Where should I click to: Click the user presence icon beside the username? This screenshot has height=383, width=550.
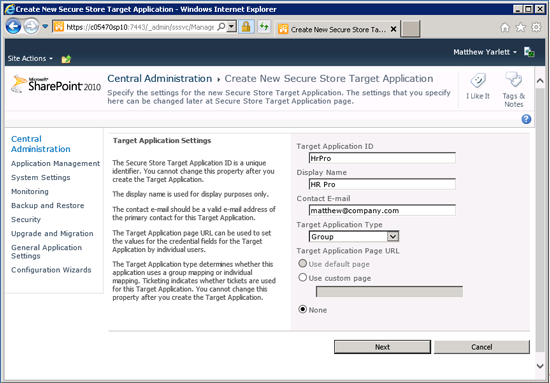point(529,52)
